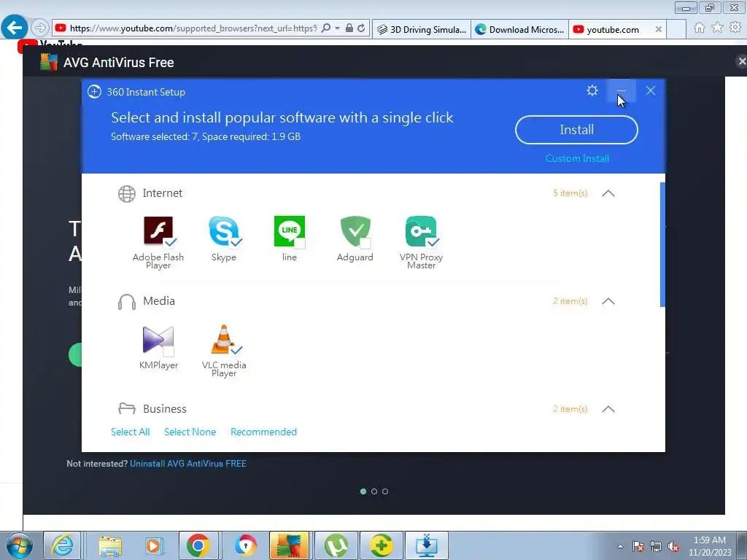Click the Install button
747x560 pixels.
[x=576, y=130]
